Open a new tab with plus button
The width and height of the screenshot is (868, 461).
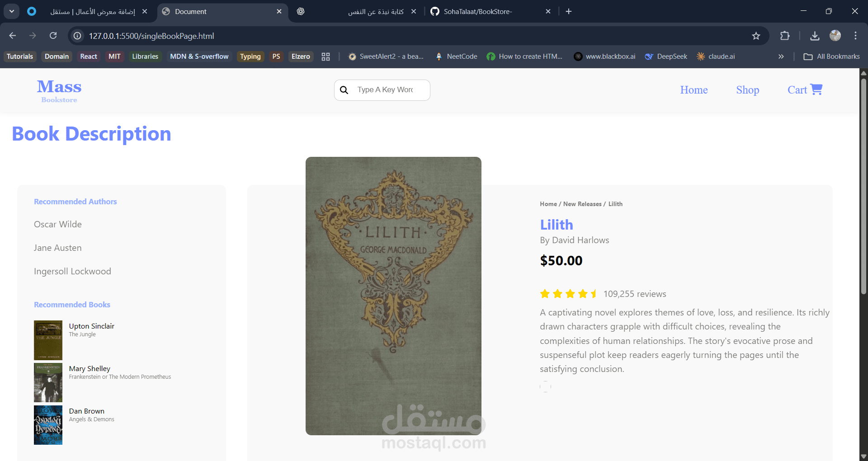pyautogui.click(x=569, y=11)
